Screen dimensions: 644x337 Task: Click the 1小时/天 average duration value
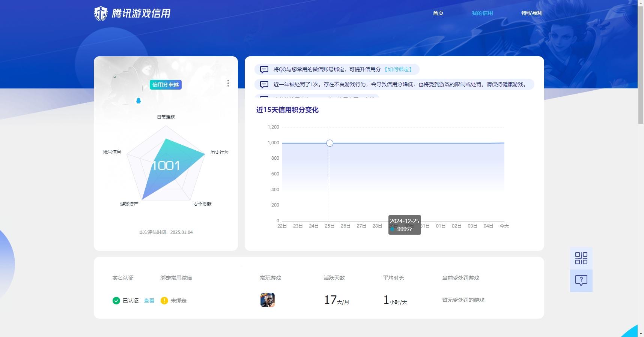pyautogui.click(x=395, y=300)
